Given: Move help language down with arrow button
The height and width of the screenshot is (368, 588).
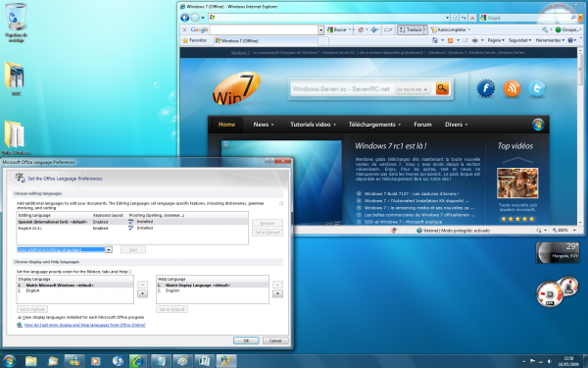Looking at the screenshot, I should point(277,293).
